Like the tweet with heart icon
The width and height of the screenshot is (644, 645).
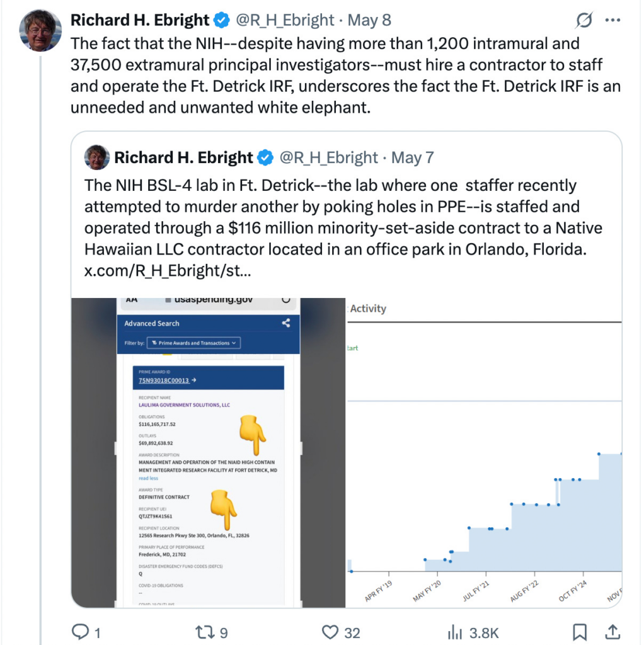pyautogui.click(x=331, y=632)
